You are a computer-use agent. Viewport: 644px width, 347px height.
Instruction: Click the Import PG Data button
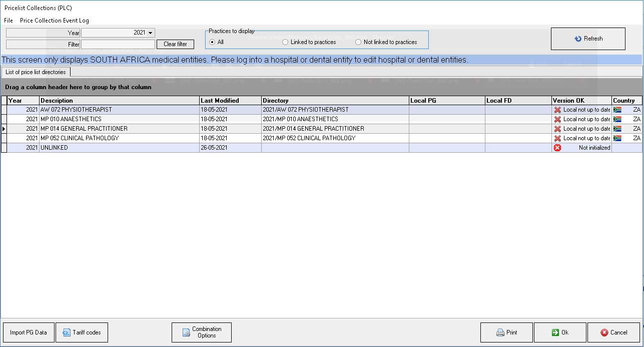29,332
